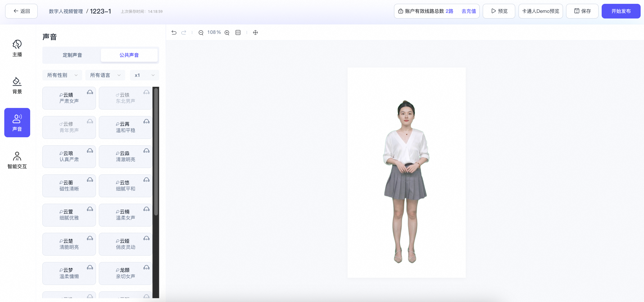Select the move/pan canvas tool
This screenshot has height=302, width=644.
255,32
